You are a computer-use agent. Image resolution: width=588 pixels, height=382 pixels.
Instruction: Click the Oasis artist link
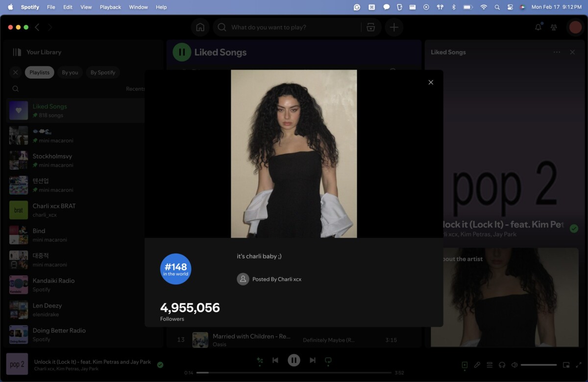click(x=220, y=344)
